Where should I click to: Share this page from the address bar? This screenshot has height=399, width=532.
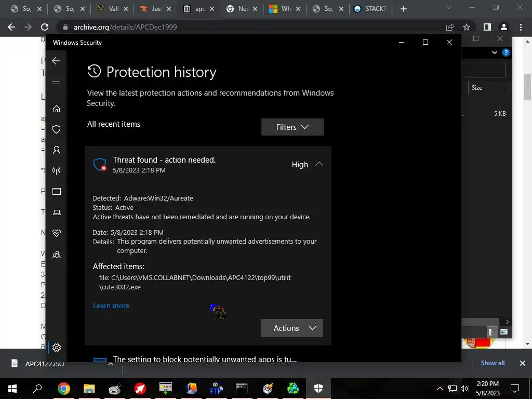point(450,27)
